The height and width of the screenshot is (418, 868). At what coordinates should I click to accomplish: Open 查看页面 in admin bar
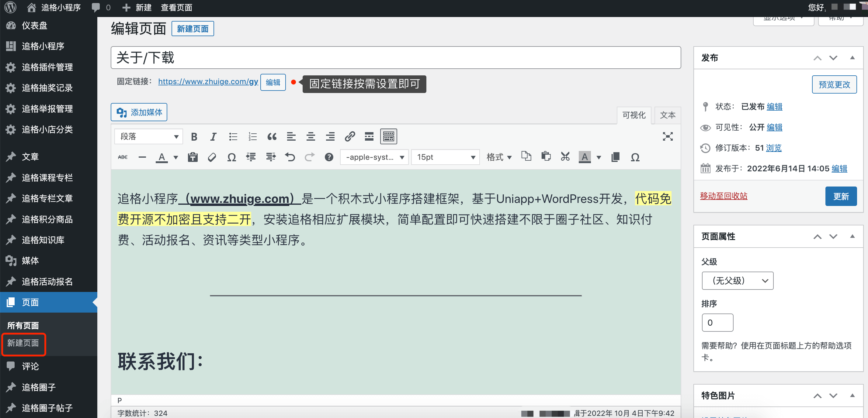(x=177, y=7)
